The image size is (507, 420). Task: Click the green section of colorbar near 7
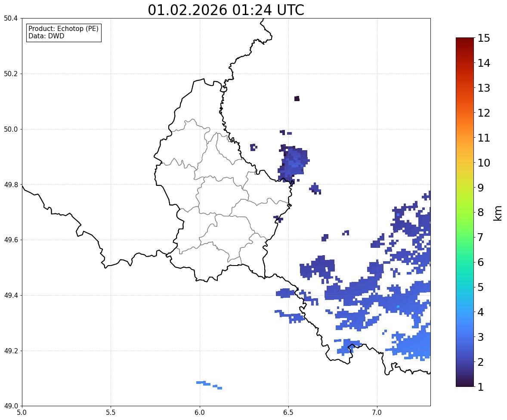coord(465,237)
